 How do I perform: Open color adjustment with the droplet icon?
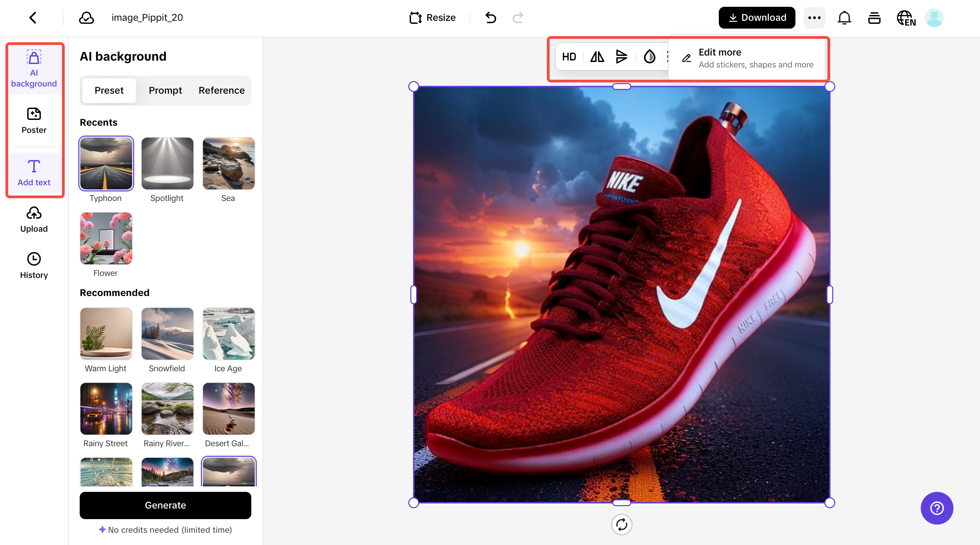649,57
